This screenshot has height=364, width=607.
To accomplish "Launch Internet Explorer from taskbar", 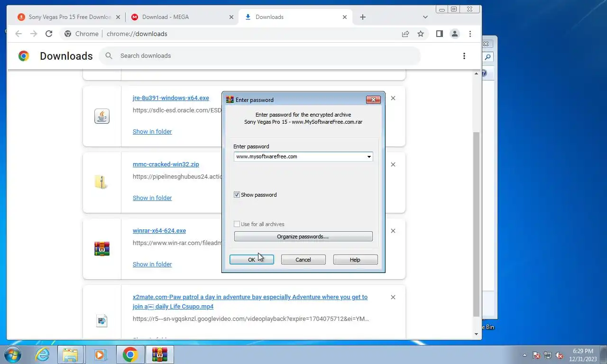I will coord(42,355).
